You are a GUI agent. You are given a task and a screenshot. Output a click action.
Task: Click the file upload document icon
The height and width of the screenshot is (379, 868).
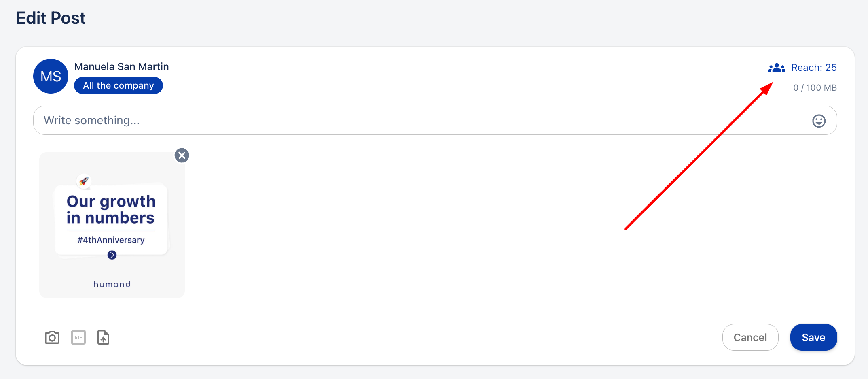(104, 337)
